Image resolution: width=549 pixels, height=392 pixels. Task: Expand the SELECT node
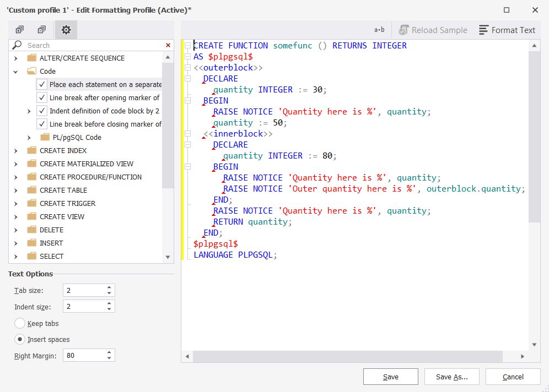[16, 257]
